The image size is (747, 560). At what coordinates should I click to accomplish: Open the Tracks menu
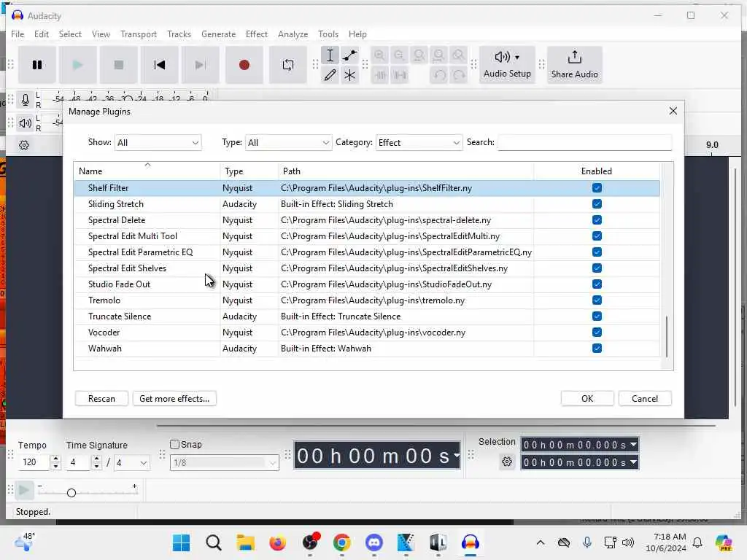[179, 34]
